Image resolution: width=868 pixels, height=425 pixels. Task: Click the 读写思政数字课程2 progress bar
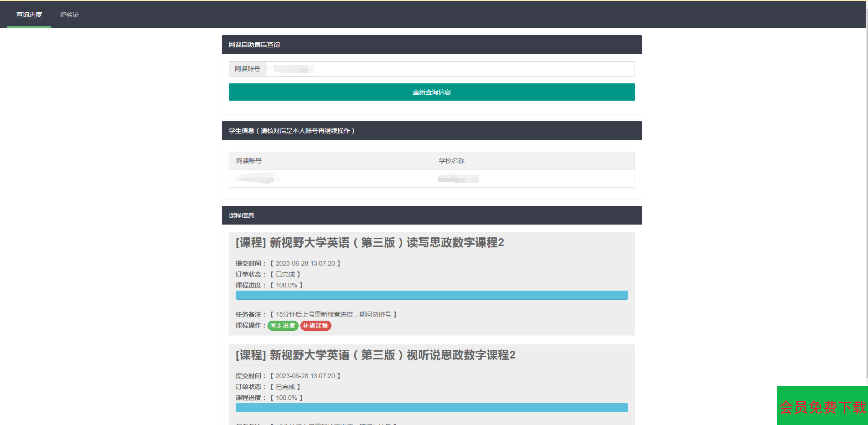pyautogui.click(x=431, y=295)
